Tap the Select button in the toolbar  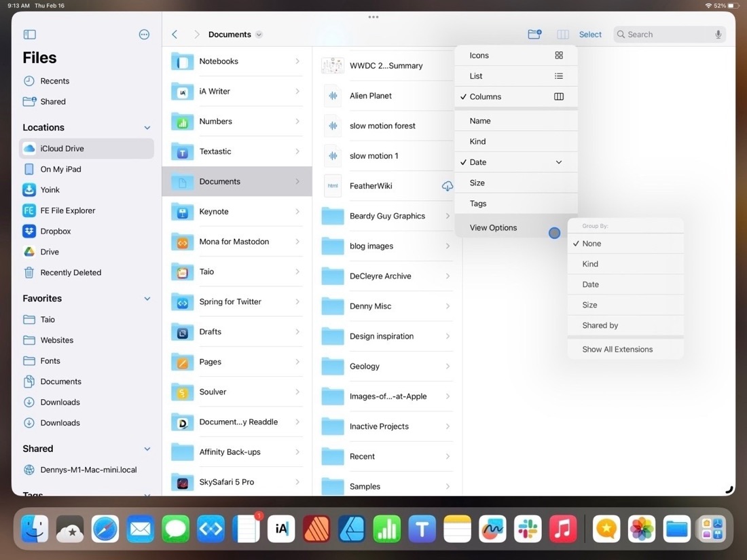click(589, 34)
